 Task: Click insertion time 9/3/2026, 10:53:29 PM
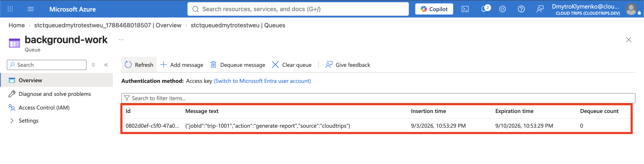point(438,126)
